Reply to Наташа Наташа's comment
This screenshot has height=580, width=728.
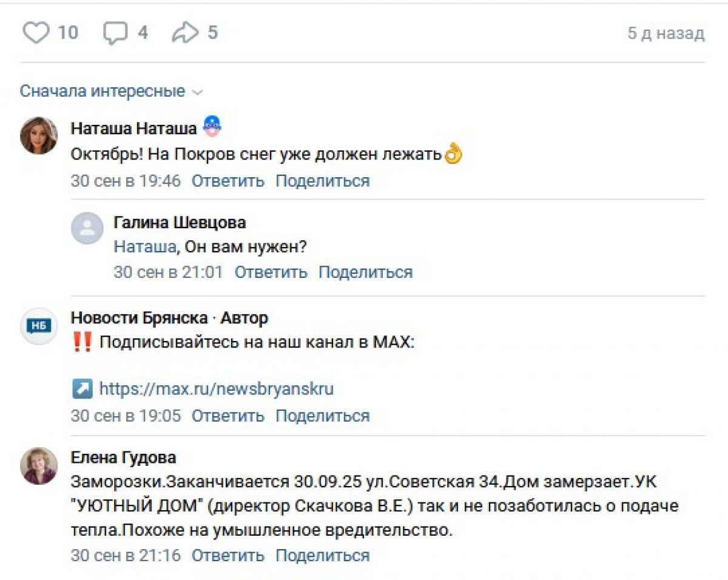coord(227,181)
